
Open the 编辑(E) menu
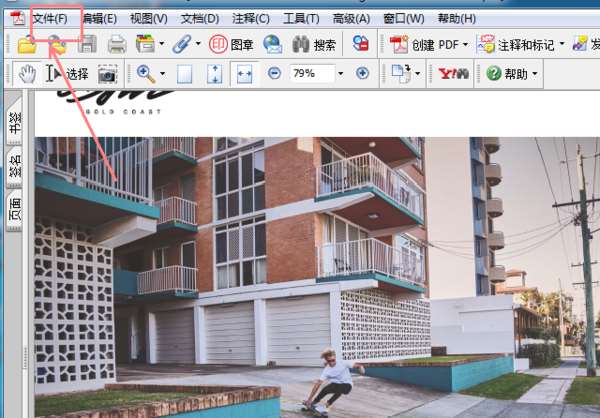pos(99,18)
